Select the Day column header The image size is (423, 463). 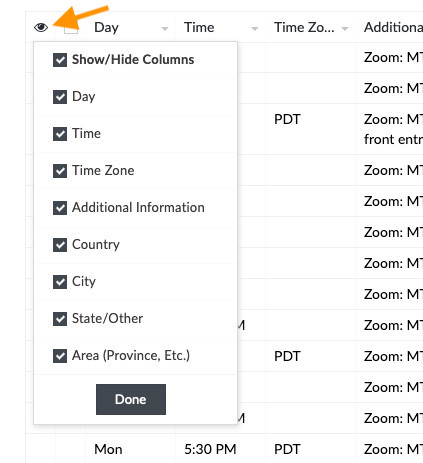106,27
